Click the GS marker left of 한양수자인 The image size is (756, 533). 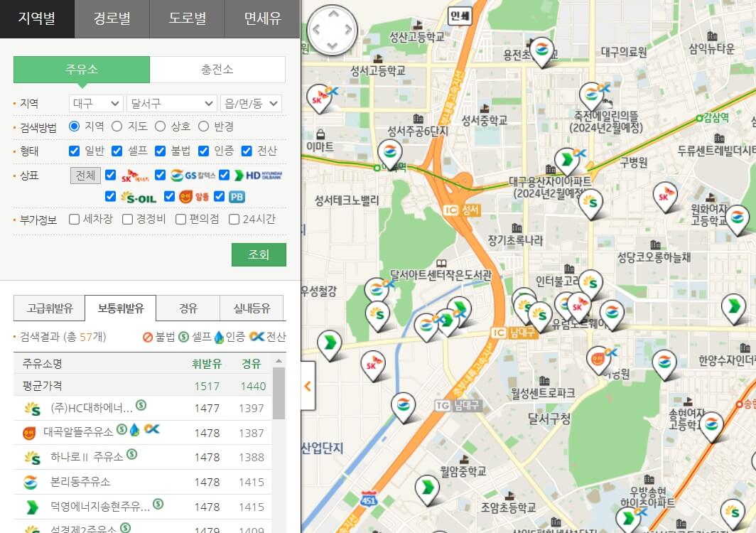[664, 363]
